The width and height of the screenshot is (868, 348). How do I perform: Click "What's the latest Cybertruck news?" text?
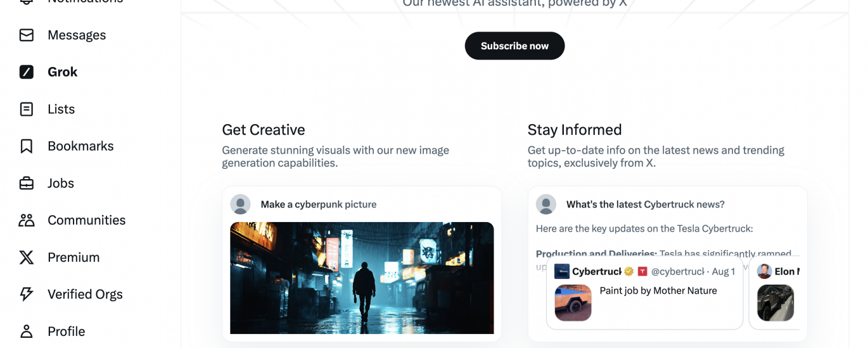[x=646, y=204]
